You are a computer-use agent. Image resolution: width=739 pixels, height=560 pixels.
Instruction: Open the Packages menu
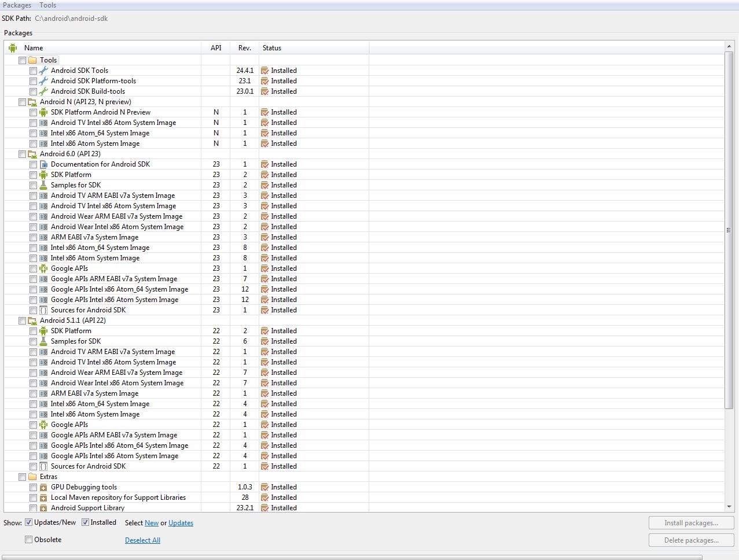pos(17,5)
